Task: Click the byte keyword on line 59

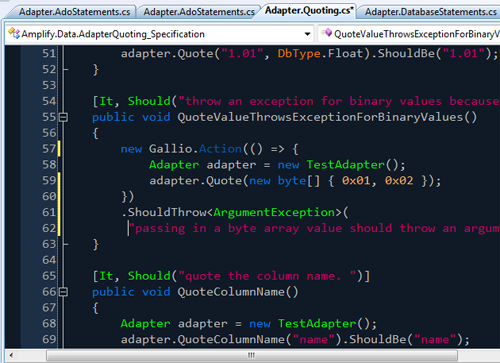Action: pyautogui.click(x=292, y=181)
